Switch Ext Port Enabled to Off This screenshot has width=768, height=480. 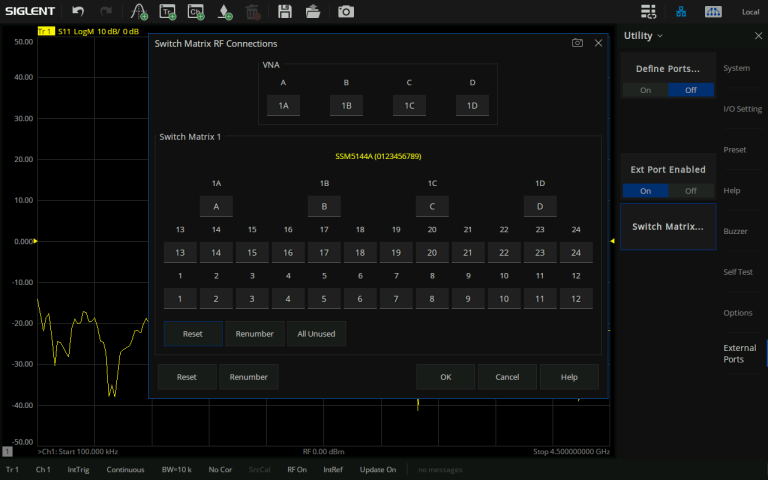690,191
